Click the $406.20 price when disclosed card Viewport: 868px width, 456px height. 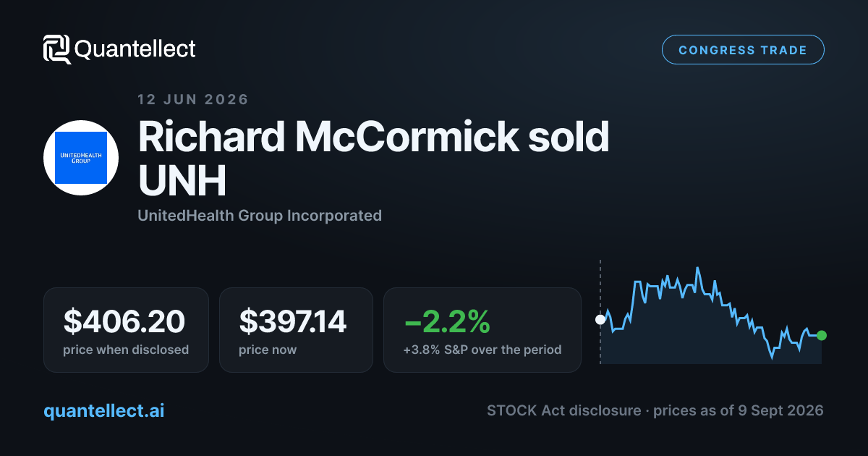[x=126, y=330]
